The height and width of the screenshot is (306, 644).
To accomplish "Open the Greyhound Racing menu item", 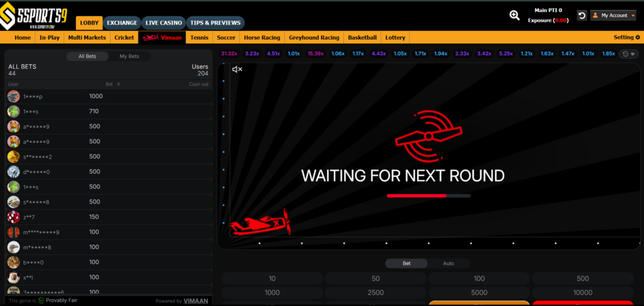I will pyautogui.click(x=313, y=38).
